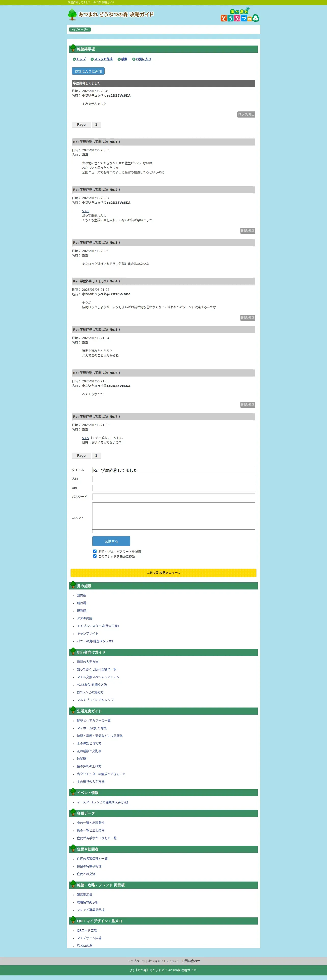Click 削除/修正 button on reply No.2
327x980 pixels.
(248, 231)
